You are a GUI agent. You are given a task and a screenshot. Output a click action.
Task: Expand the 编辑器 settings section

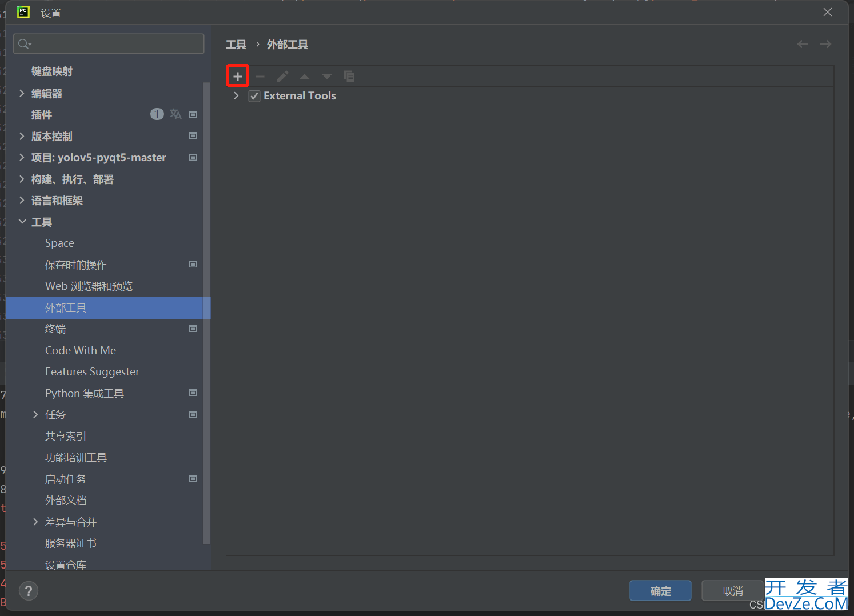[x=22, y=93]
